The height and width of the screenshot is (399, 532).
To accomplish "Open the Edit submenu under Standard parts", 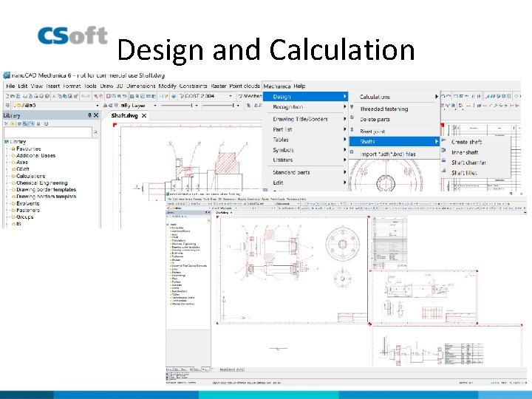I will click(x=305, y=183).
